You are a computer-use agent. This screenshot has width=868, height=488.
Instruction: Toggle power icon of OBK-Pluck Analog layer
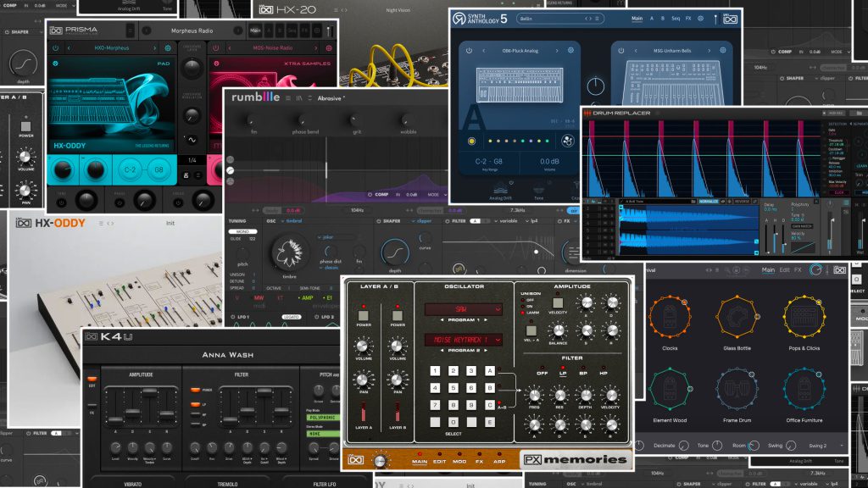[469, 50]
